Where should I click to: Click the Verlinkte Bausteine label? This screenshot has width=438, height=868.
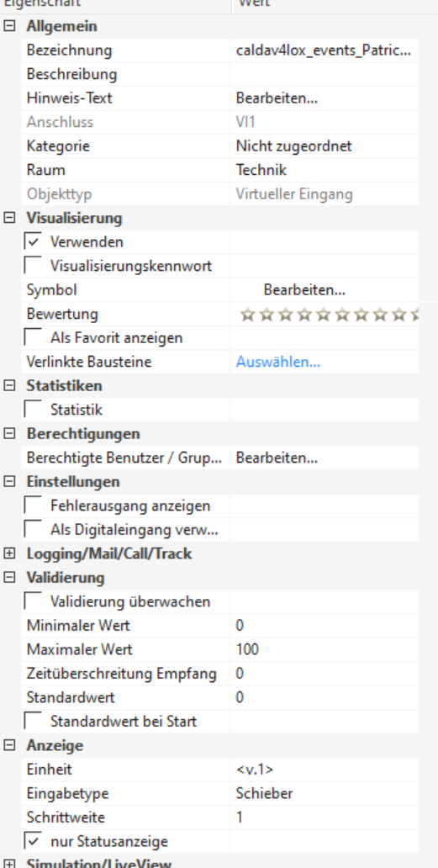pos(89,362)
